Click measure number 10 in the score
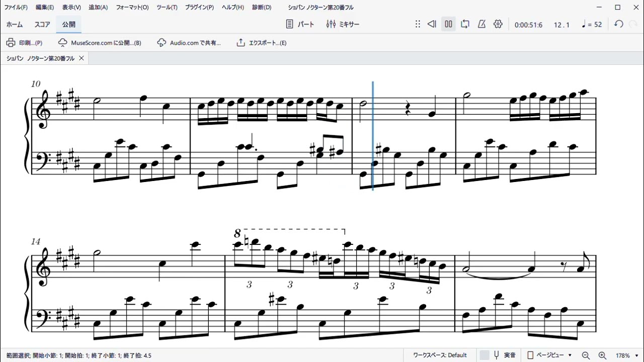644x362 pixels. coord(35,84)
